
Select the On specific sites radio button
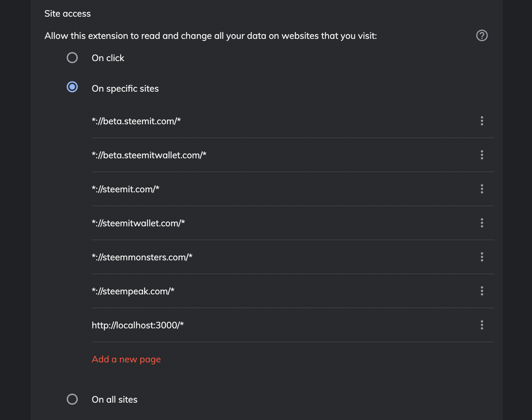(72, 87)
